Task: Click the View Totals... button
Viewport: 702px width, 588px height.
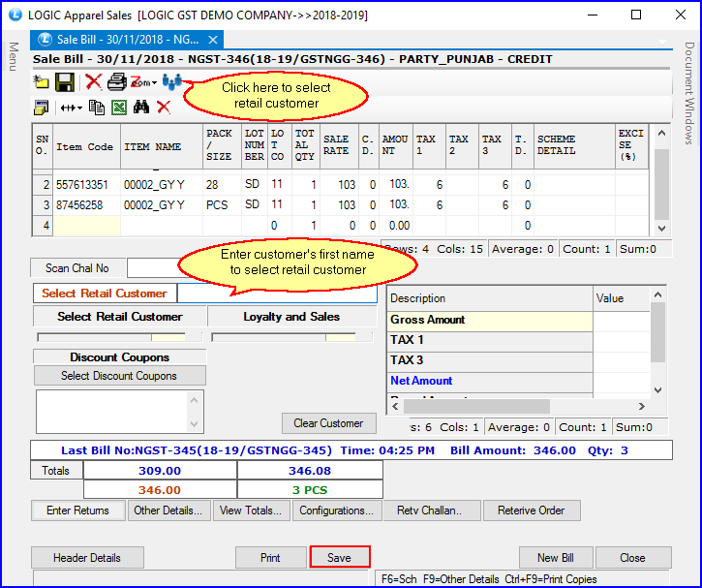Action: (x=251, y=511)
